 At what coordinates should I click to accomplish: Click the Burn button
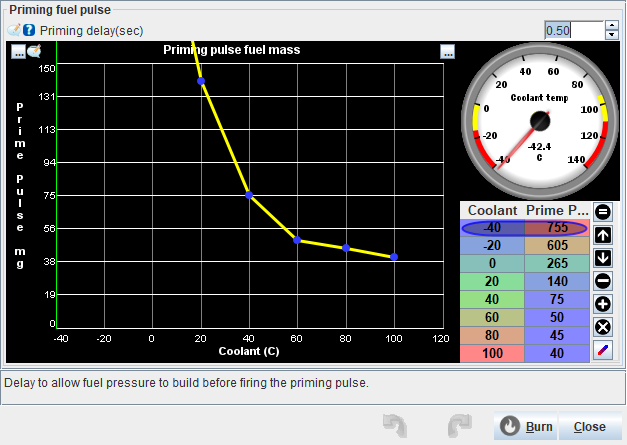pos(526,427)
